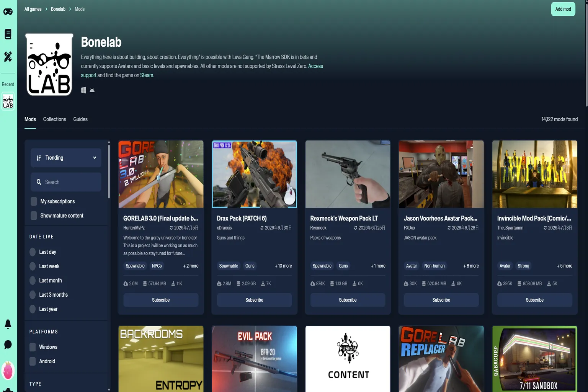Switch to the Guides tab
The image size is (588, 392).
click(80, 119)
